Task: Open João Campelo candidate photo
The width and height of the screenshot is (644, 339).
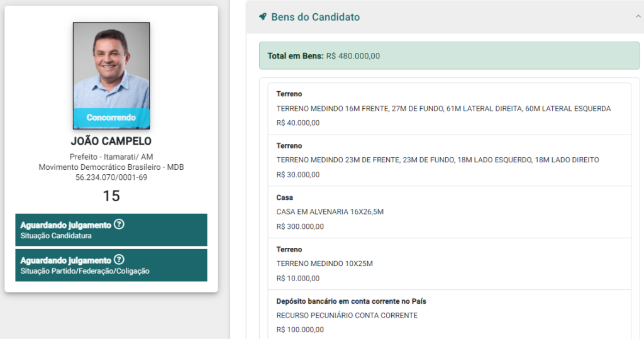Action: point(111,75)
